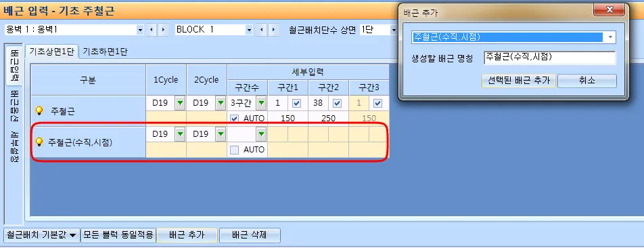Open empty 구간수 dropdown in 주철근(수직,시점) row
The height and width of the screenshot is (248, 644).
click(261, 134)
